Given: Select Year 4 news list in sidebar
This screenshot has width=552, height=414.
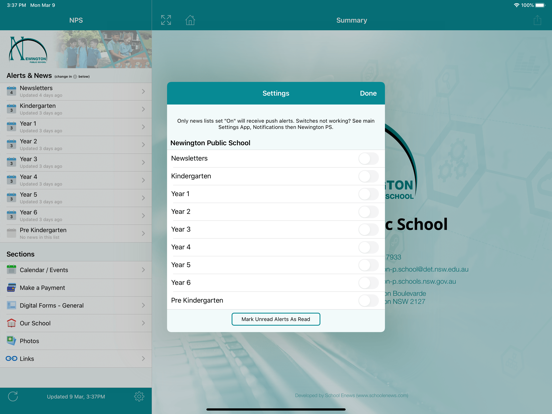Looking at the screenshot, I should pyautogui.click(x=76, y=180).
